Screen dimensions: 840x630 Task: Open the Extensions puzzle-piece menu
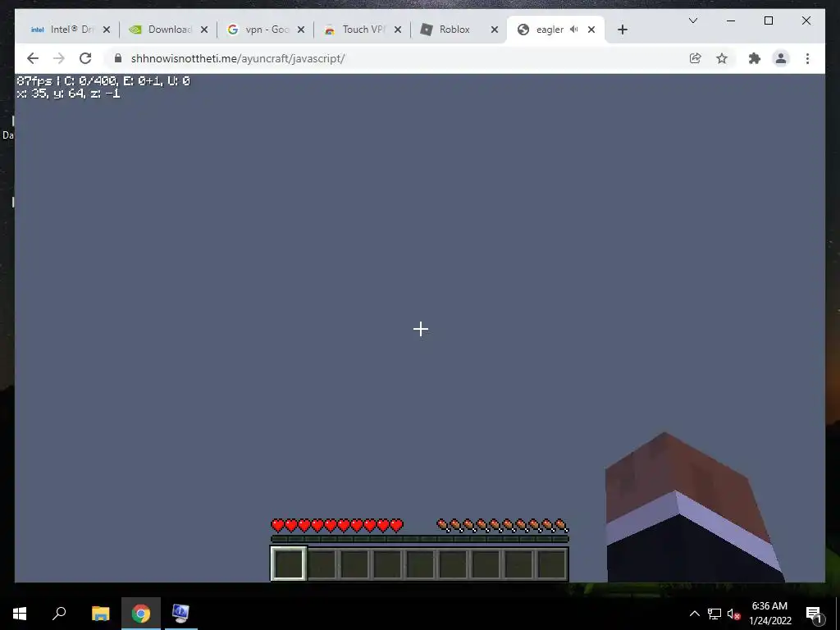[755, 58]
